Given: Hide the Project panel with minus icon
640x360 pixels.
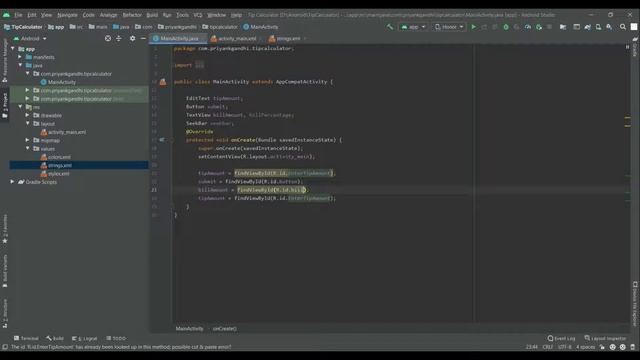Looking at the screenshot, I should point(143,38).
